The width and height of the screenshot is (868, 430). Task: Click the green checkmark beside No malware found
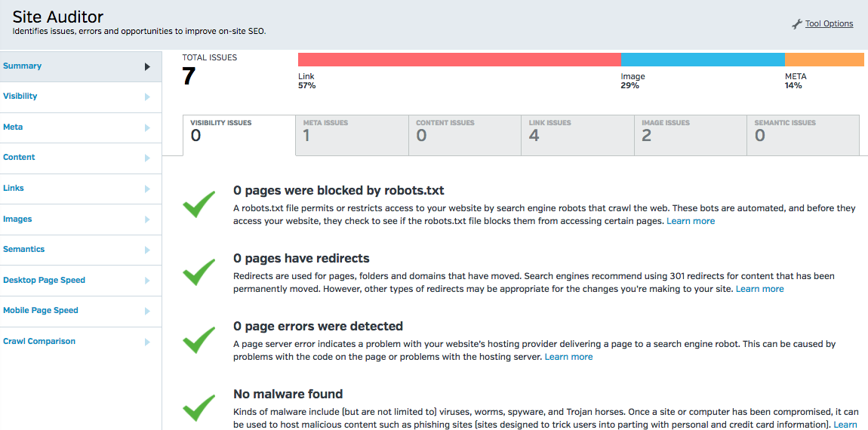coord(199,408)
